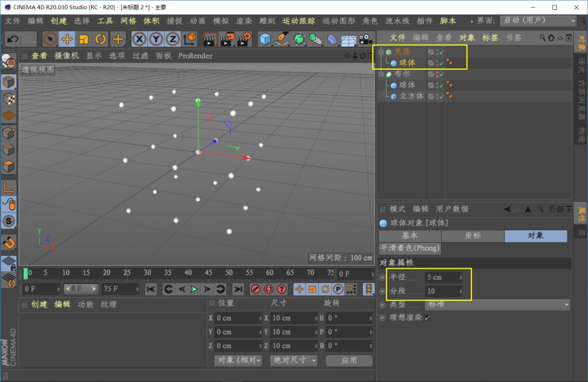Click the Camera object icon

coord(365,39)
